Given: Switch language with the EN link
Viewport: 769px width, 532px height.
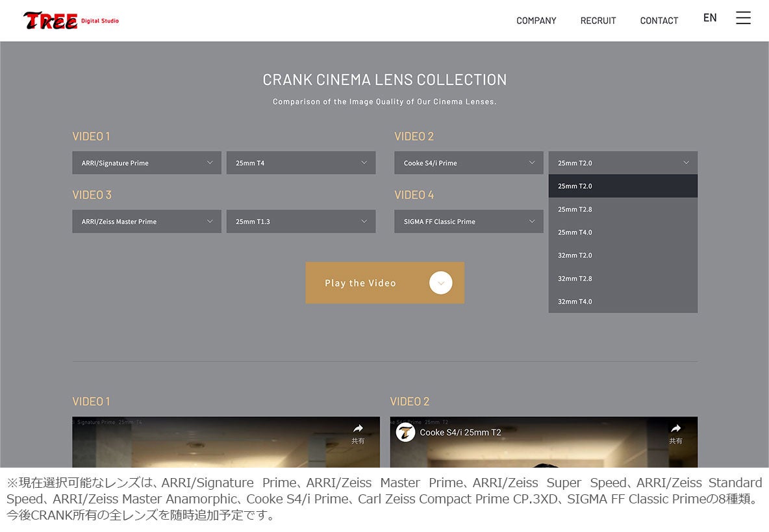Looking at the screenshot, I should point(710,18).
